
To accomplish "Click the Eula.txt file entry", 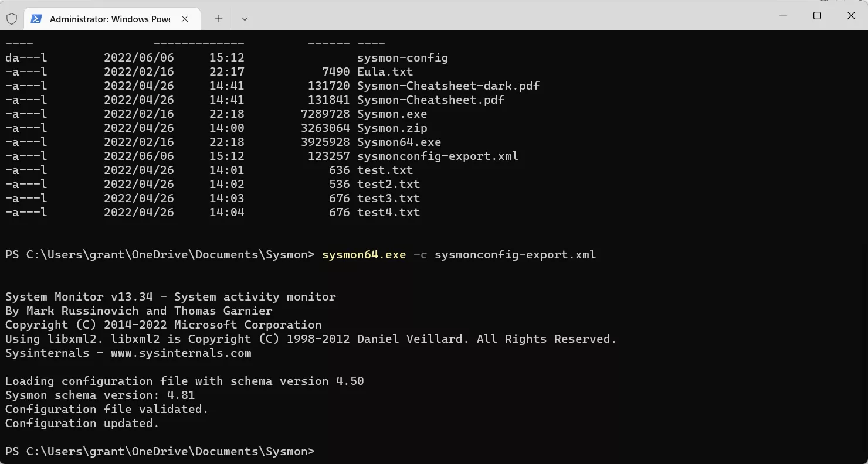I will (385, 71).
